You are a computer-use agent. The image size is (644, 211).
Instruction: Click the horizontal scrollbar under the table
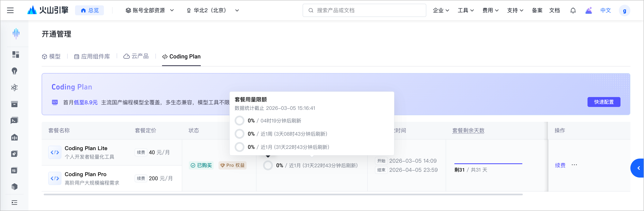click(282, 194)
